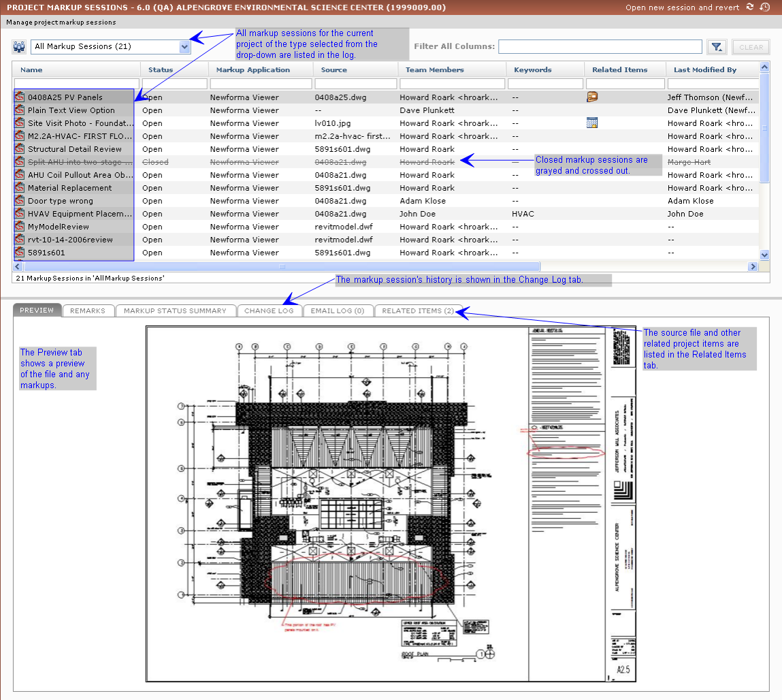The image size is (782, 700).
Task: Click the team members icon beside the dropdown
Action: point(19,47)
